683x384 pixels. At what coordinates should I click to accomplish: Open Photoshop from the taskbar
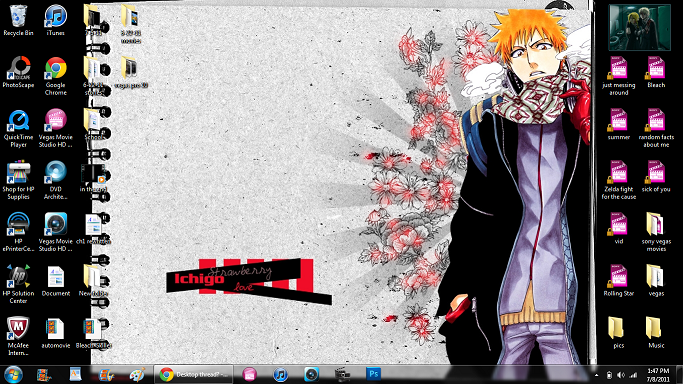coord(373,374)
